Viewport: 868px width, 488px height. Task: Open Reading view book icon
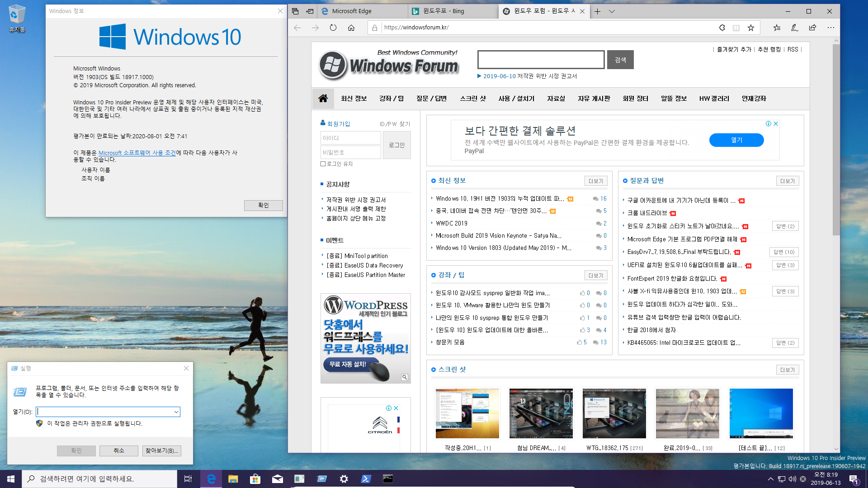(x=736, y=28)
